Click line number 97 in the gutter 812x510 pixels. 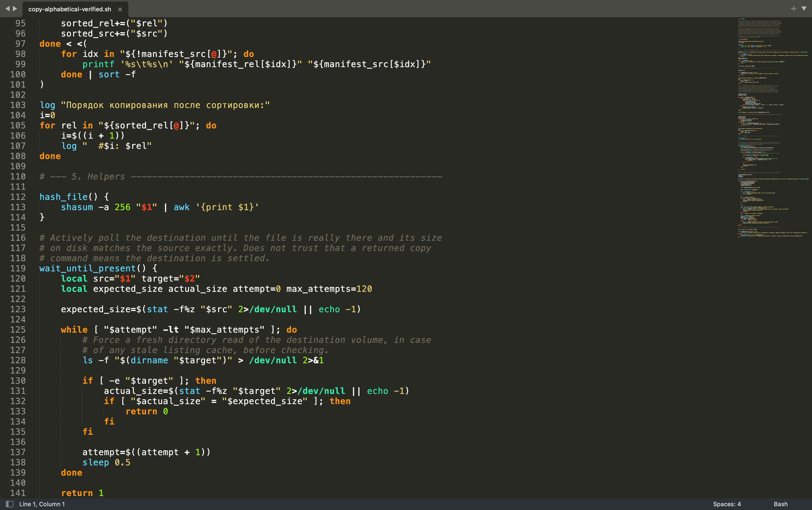tap(20, 44)
